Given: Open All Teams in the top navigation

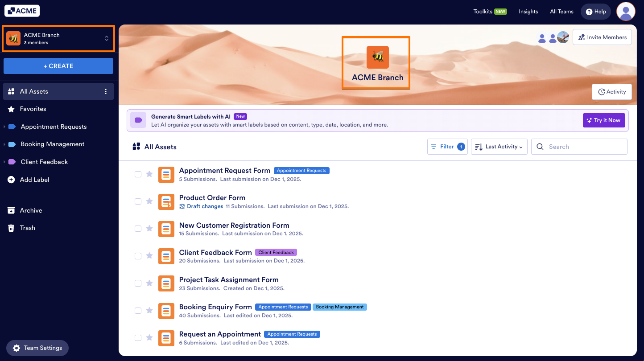Looking at the screenshot, I should [x=561, y=12].
